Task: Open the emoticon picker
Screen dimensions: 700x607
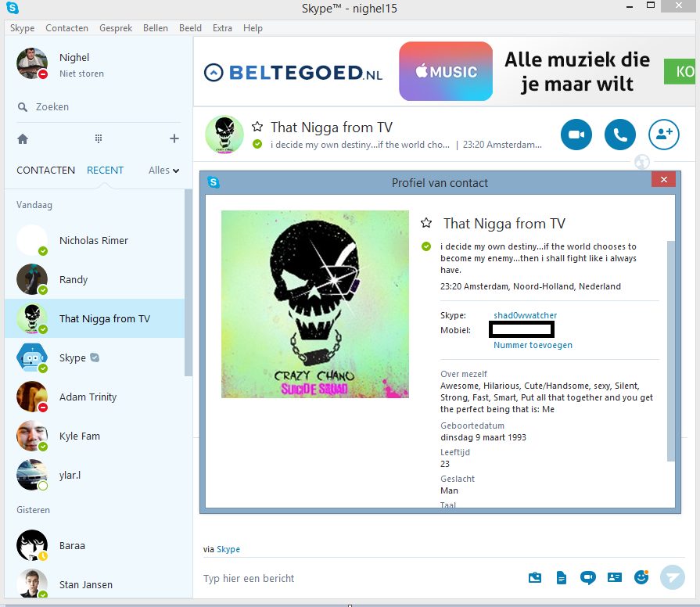Action: pyautogui.click(x=641, y=577)
